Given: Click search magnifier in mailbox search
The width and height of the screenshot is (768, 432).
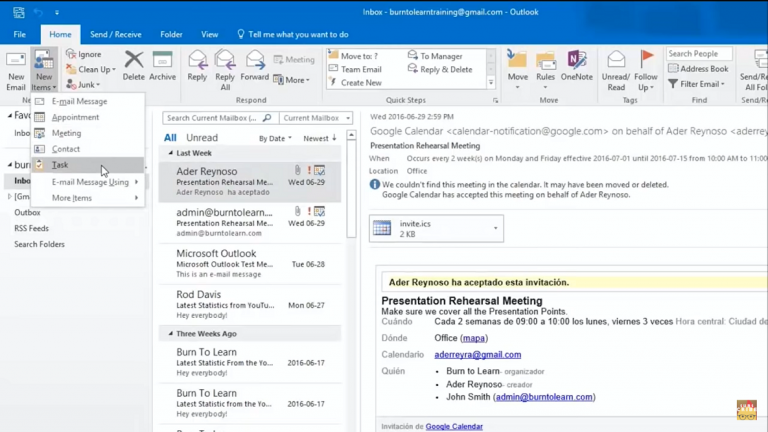Looking at the screenshot, I should (x=267, y=118).
